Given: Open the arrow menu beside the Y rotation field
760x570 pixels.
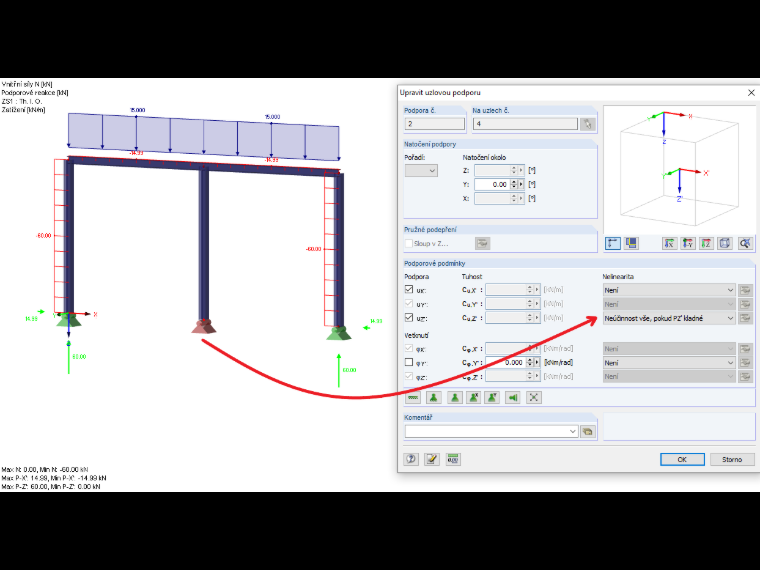Looking at the screenshot, I should pyautogui.click(x=522, y=185).
